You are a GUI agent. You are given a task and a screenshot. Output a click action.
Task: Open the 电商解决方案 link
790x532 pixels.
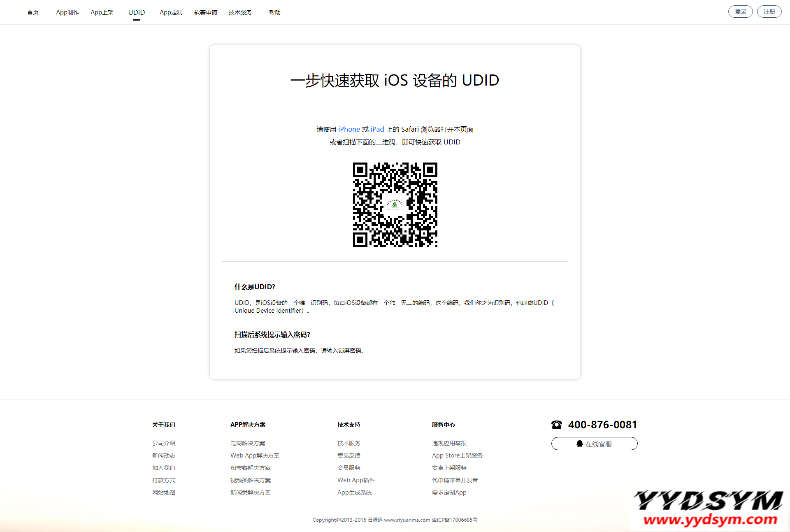(248, 443)
